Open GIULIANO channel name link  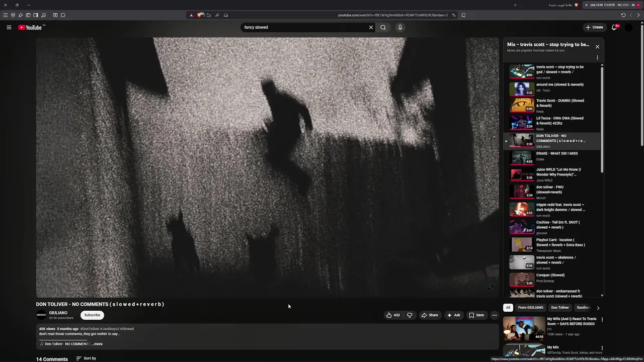tap(58, 313)
